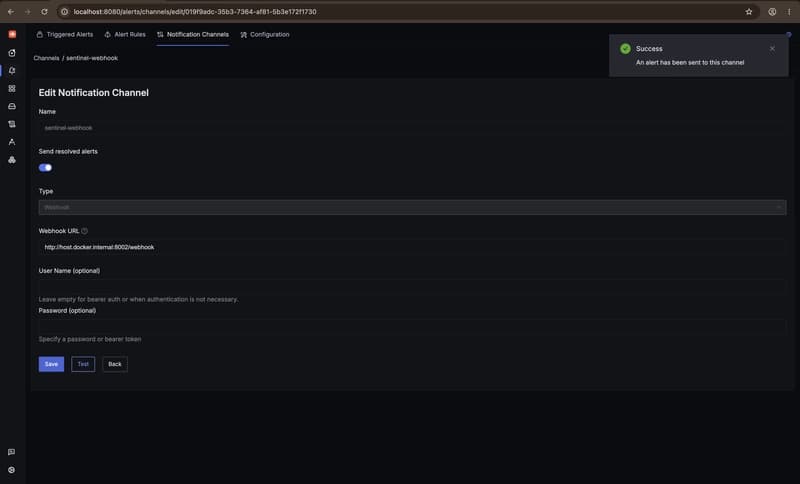Open the Configuration tab

[x=265, y=34]
